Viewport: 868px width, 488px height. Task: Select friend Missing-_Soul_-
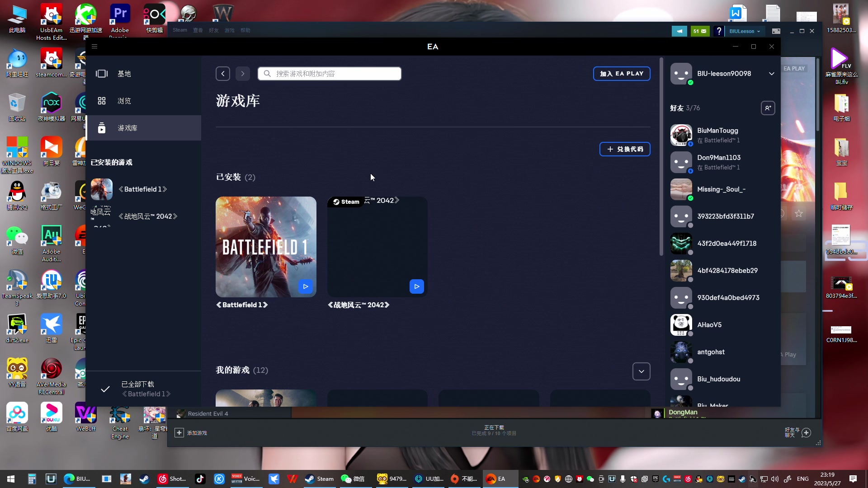pyautogui.click(x=722, y=189)
